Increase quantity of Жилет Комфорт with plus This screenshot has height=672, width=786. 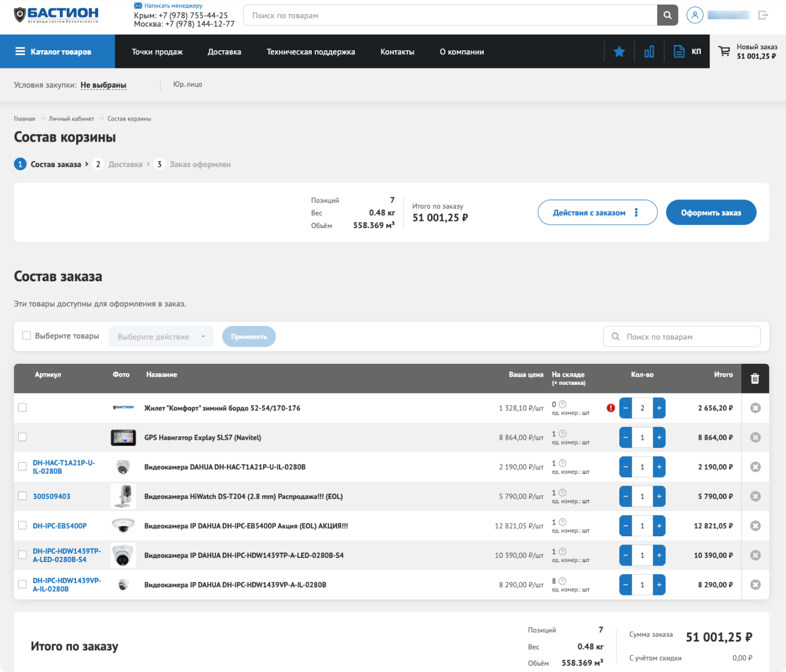(659, 408)
